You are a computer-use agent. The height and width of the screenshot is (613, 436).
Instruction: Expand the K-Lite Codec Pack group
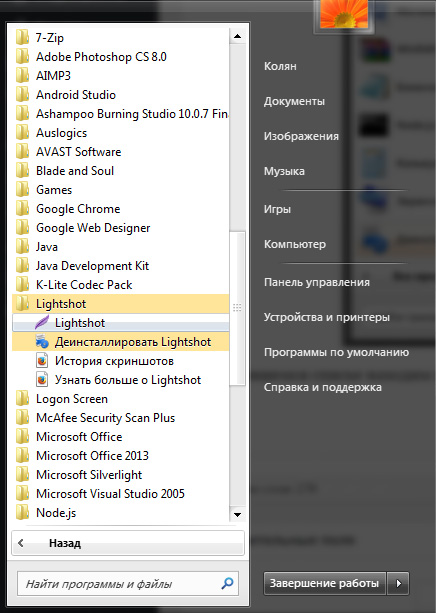[120, 285]
